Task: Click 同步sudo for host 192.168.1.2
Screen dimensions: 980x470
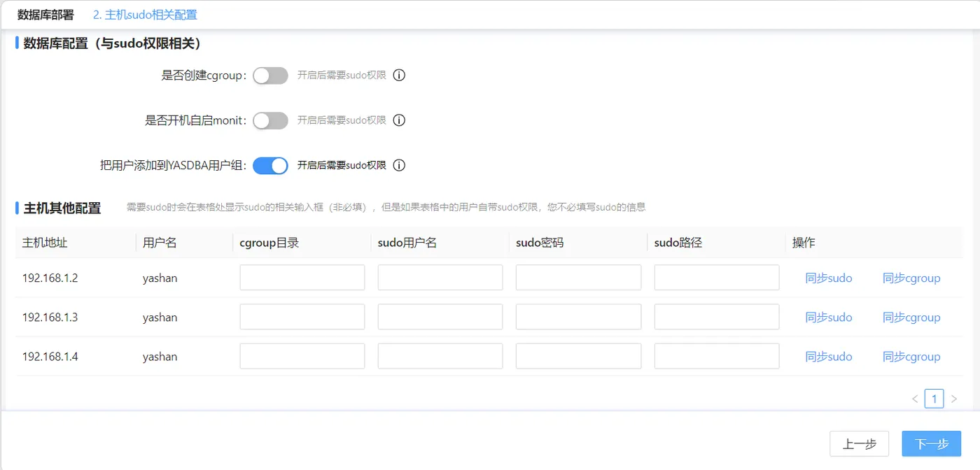Action: (829, 278)
